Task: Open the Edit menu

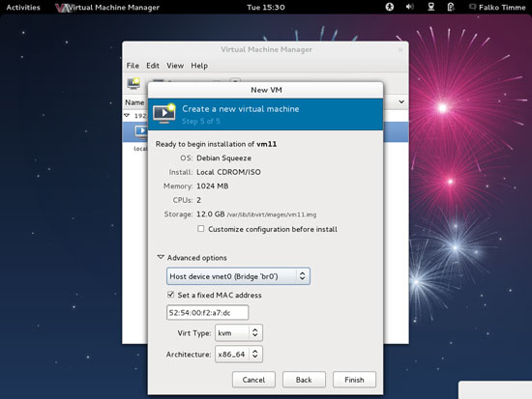Action: coord(153,66)
